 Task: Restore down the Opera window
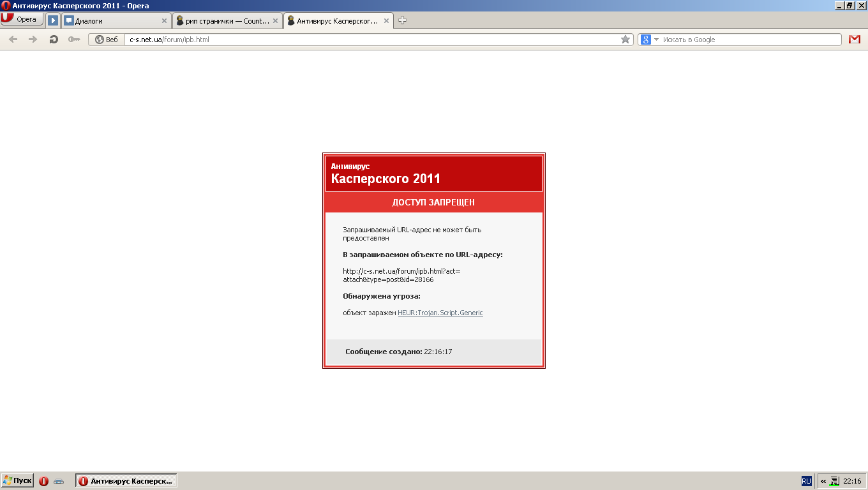(x=849, y=6)
